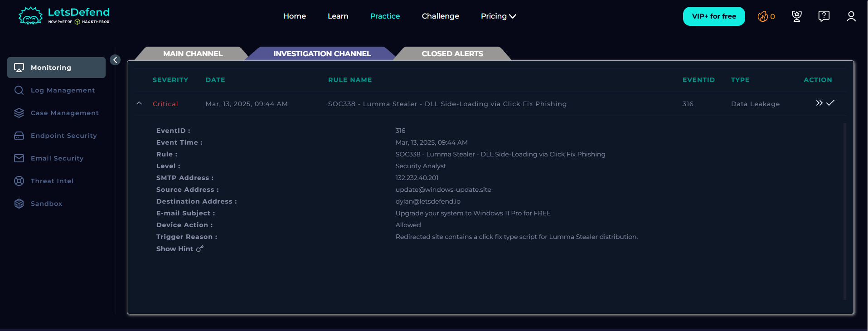Screen dimensions: 868x331
Task: Click the LetsDefend logo
Action: coord(64,15)
